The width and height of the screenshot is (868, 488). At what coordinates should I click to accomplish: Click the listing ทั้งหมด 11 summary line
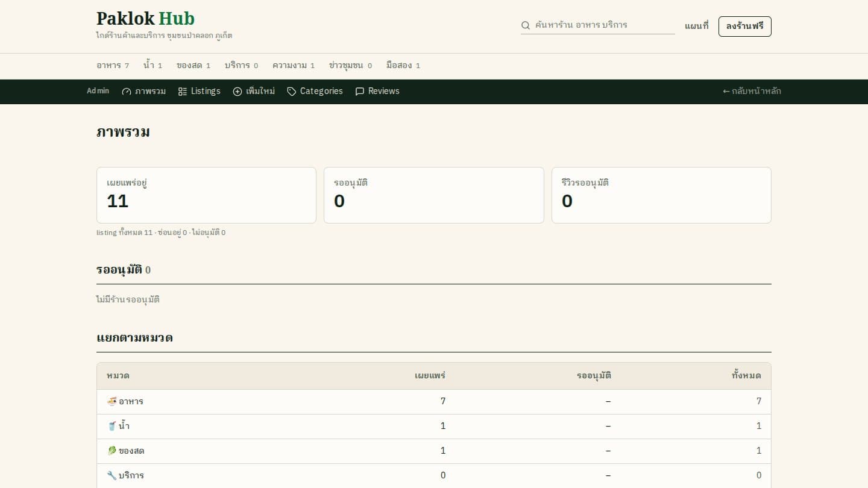[161, 233]
